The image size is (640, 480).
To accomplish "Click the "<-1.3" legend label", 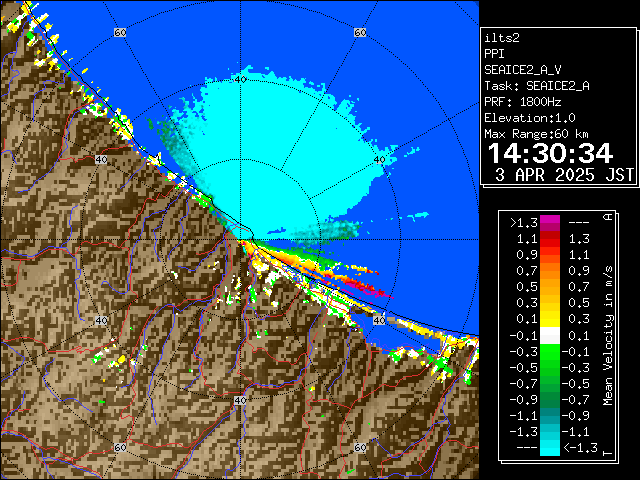I will click(x=580, y=448).
